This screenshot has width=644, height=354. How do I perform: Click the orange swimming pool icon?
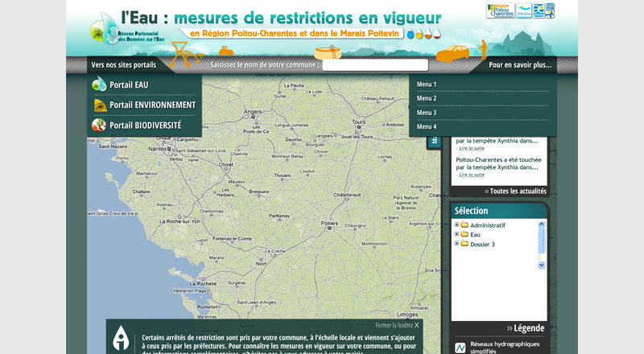[x=328, y=52]
